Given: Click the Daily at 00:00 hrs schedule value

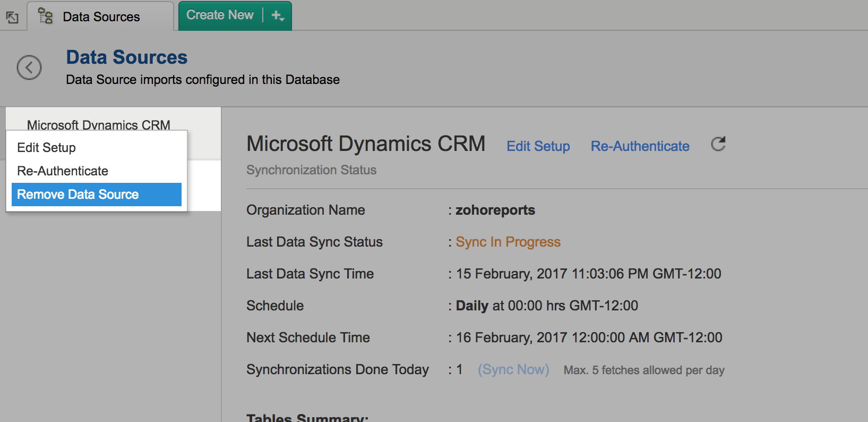Looking at the screenshot, I should (x=546, y=306).
